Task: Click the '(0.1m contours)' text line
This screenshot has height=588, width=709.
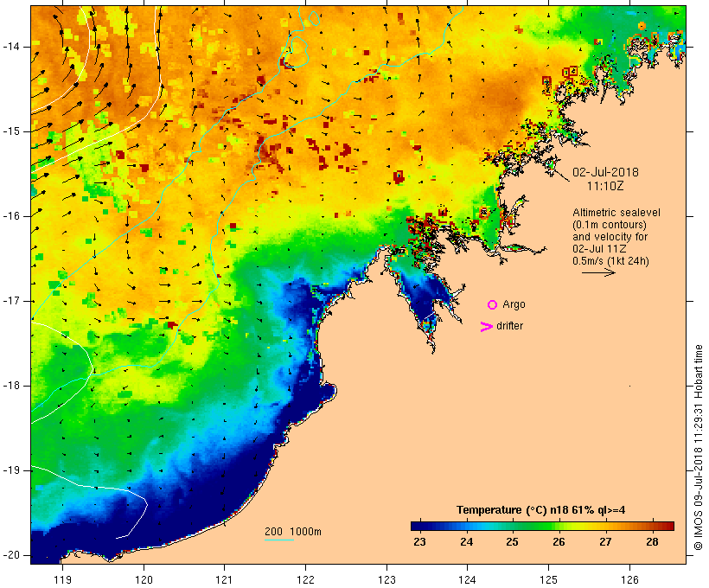Action: (609, 225)
